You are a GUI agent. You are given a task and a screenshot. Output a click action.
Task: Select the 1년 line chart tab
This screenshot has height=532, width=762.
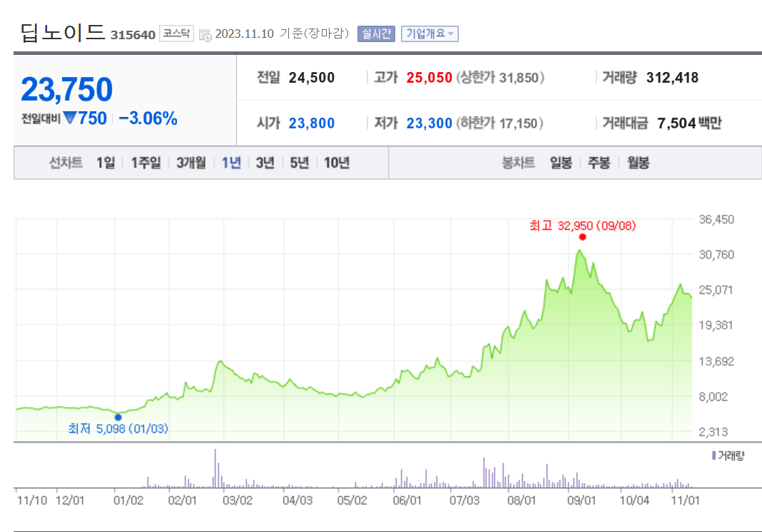click(x=231, y=163)
